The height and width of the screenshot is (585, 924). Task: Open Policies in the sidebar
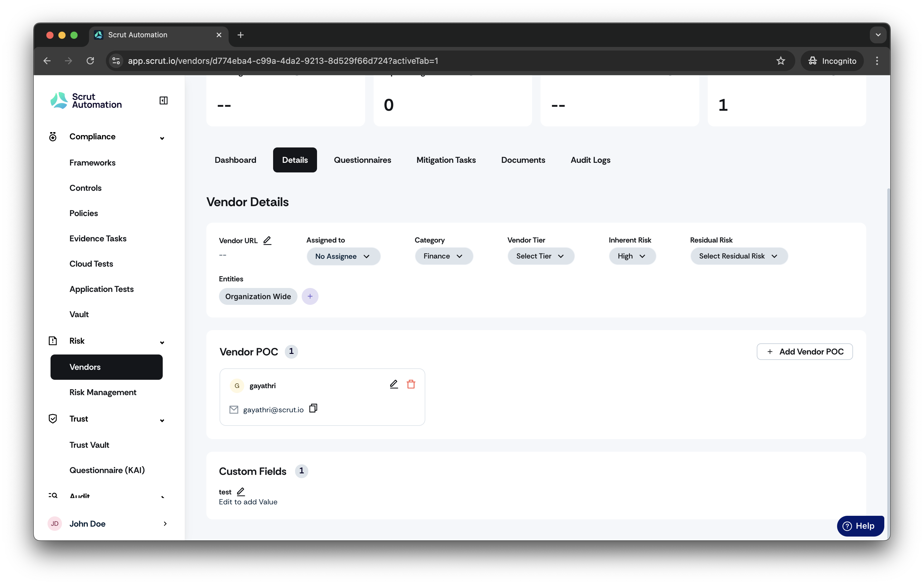tap(84, 213)
